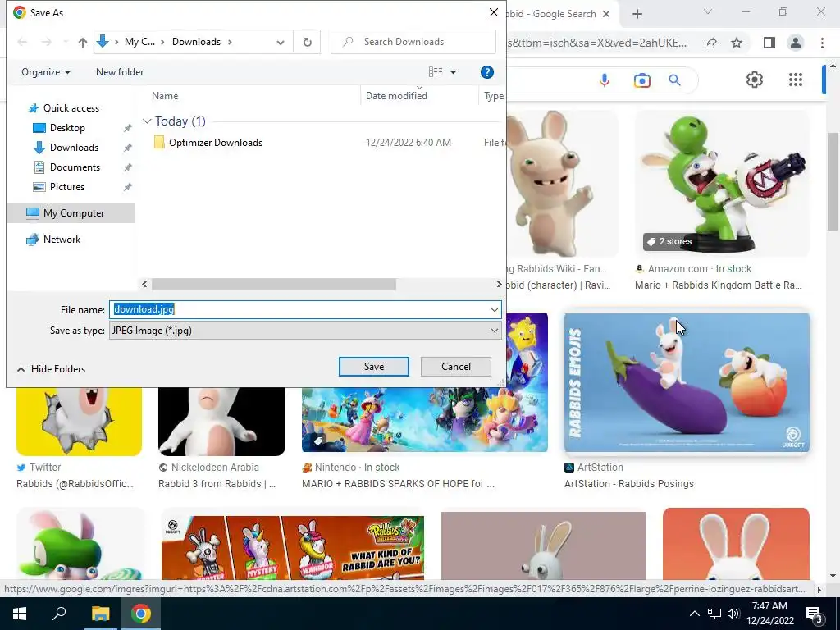This screenshot has height=630, width=840.
Task: Select Desktop in Quick access
Action: (67, 128)
